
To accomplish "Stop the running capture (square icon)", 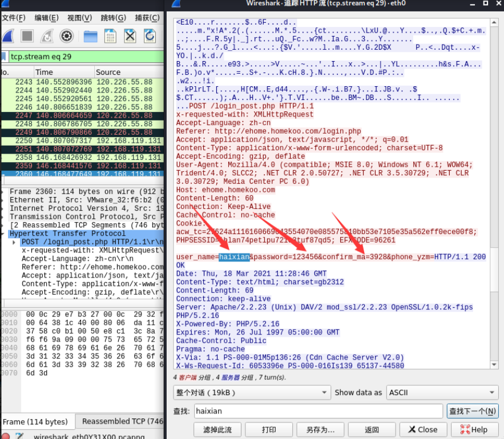I will tap(27, 36).
